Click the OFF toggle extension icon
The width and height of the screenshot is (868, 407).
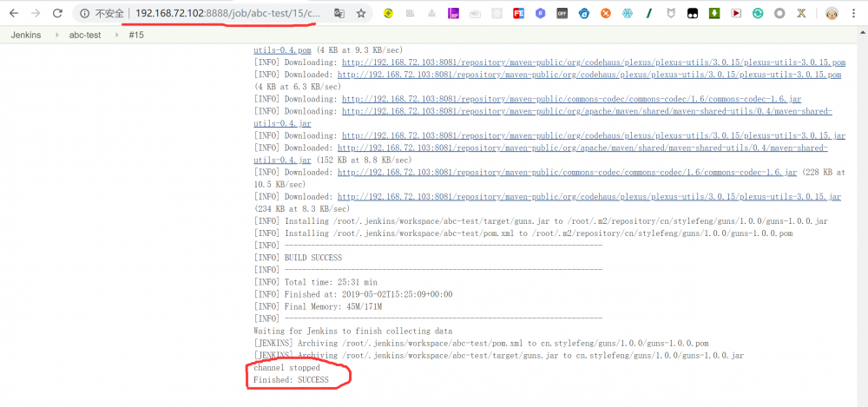(562, 13)
